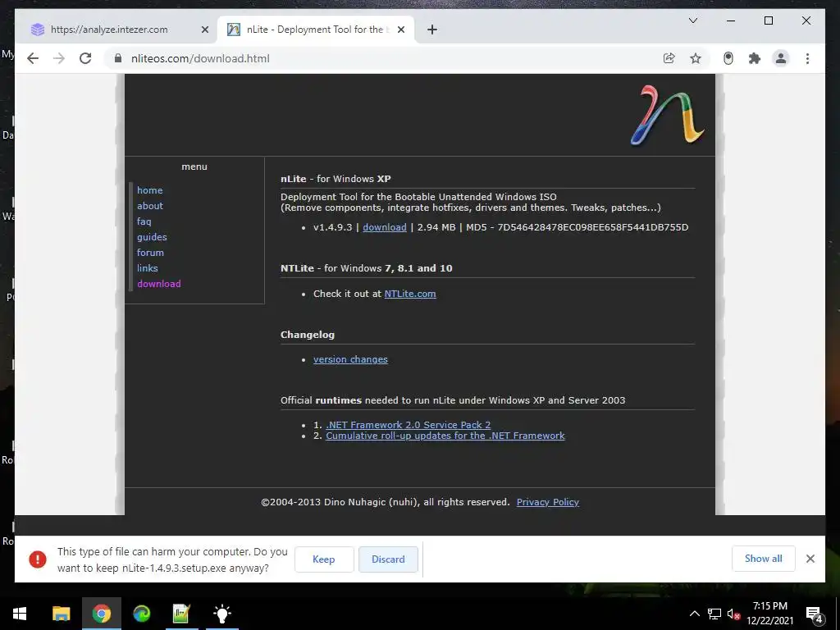Viewport: 840px width, 630px height.
Task: Open the Privacy Policy link
Action: coord(547,502)
